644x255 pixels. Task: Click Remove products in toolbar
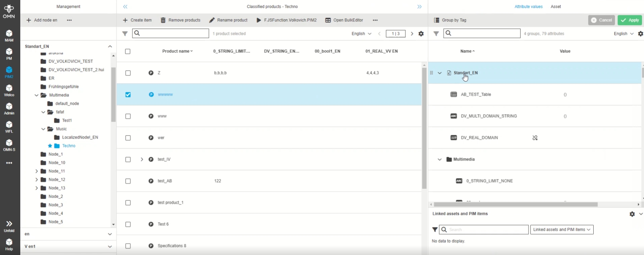click(181, 20)
